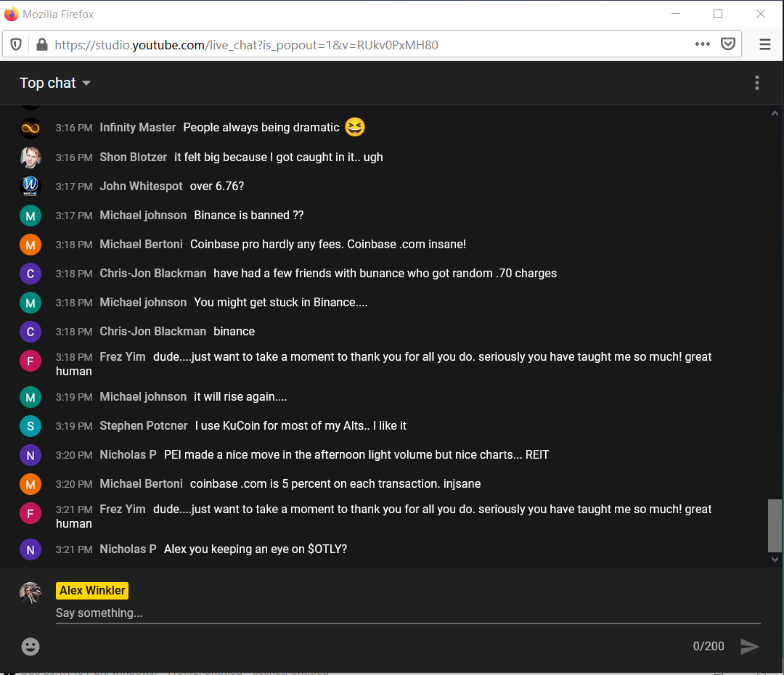
Task: Click Infinity Master's infinity avatar
Action: tap(30, 128)
